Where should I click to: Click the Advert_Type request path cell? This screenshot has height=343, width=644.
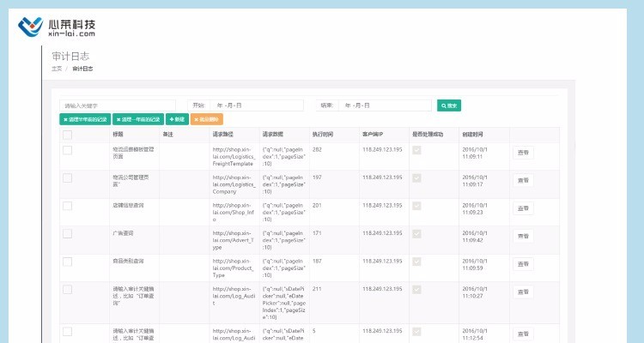pyautogui.click(x=234, y=240)
